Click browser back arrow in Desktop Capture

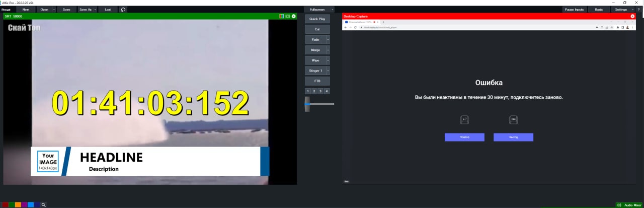[x=345, y=27]
